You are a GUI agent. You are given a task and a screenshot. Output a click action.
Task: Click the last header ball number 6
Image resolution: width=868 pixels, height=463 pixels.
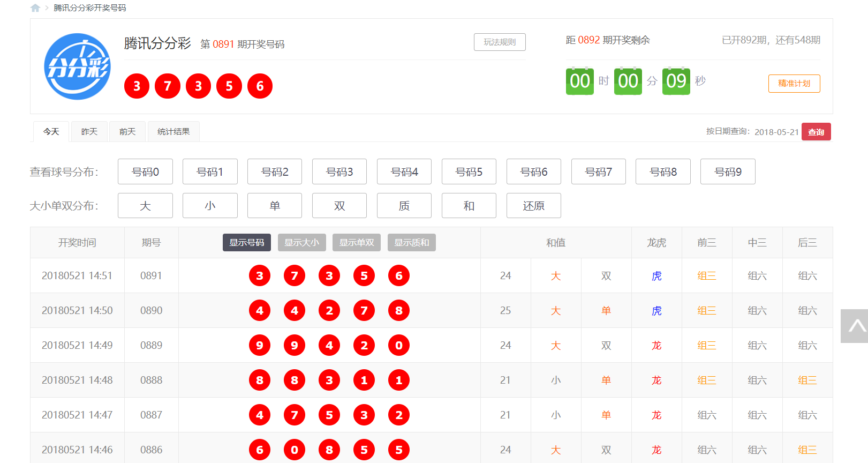pos(260,86)
